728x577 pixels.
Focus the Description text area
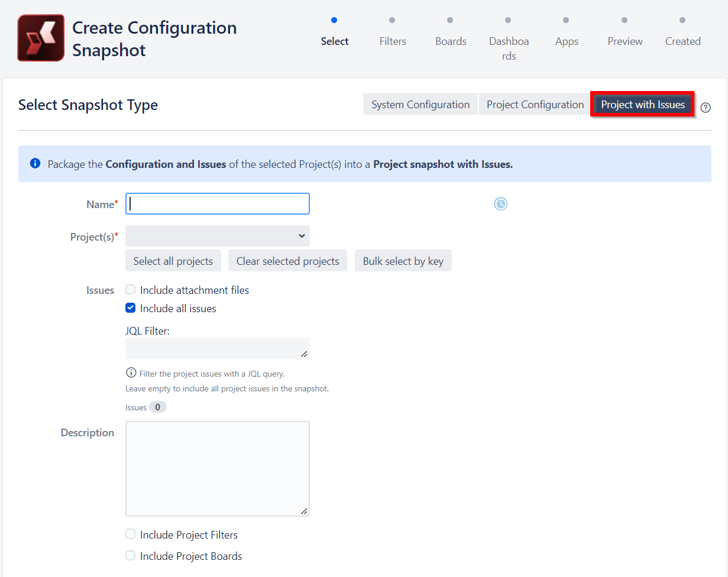coord(217,468)
